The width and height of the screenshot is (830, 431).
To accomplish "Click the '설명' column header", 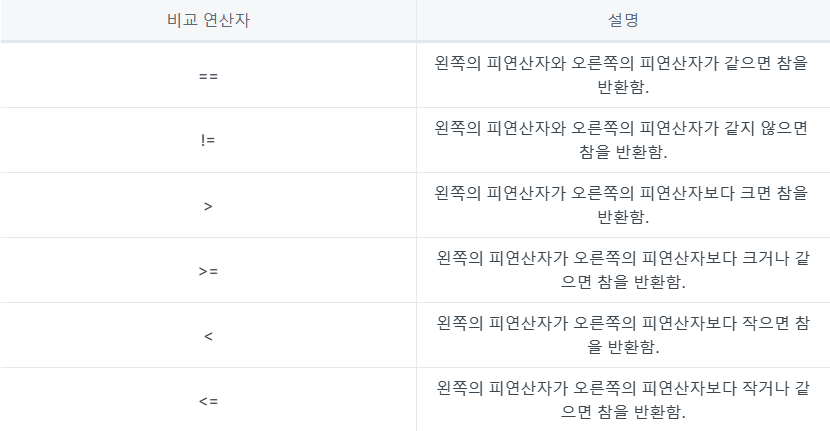I will pyautogui.click(x=623, y=20).
